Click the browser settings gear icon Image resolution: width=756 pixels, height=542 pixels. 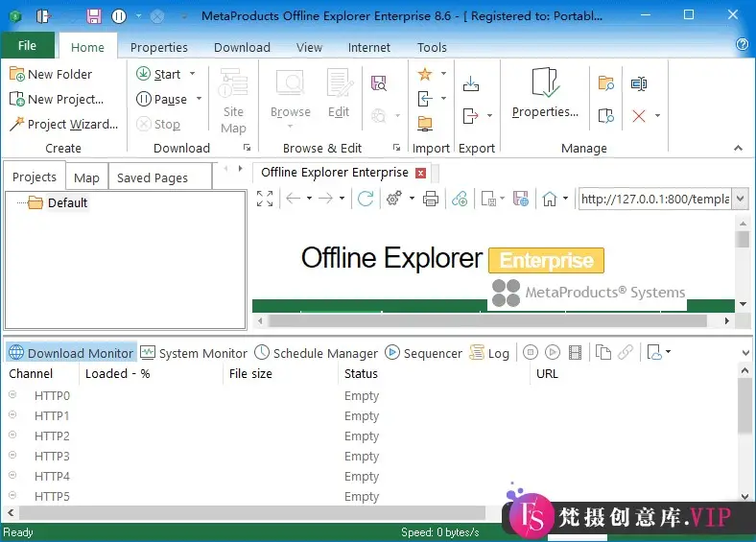coord(394,199)
